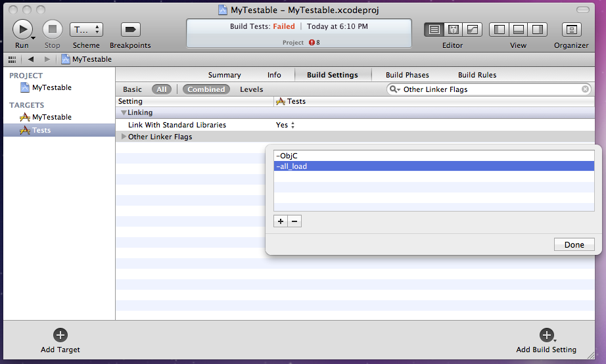The width and height of the screenshot is (606, 364).
Task: Switch to the Build Phases tab
Action: tap(408, 75)
